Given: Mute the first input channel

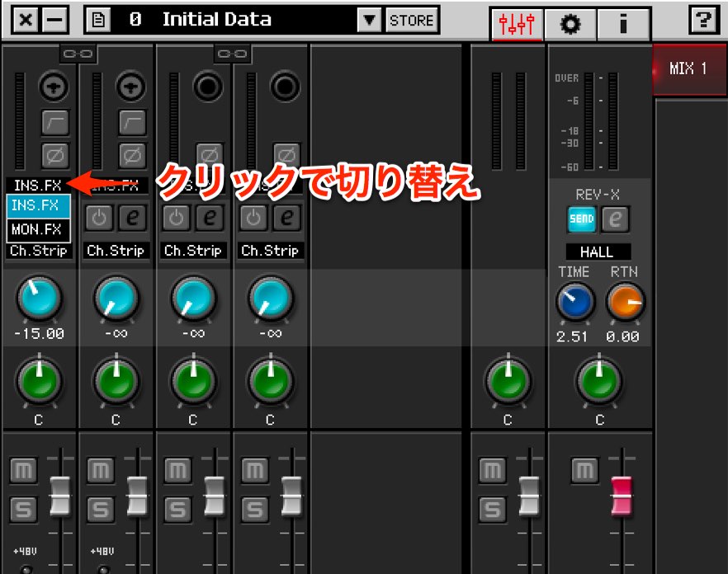Looking at the screenshot, I should [x=24, y=471].
